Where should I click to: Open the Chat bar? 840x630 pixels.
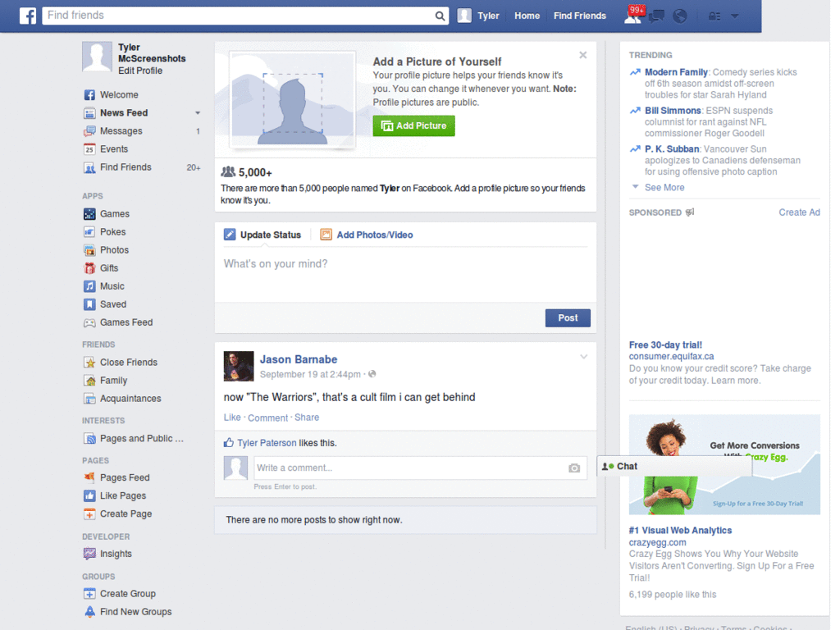(675, 467)
